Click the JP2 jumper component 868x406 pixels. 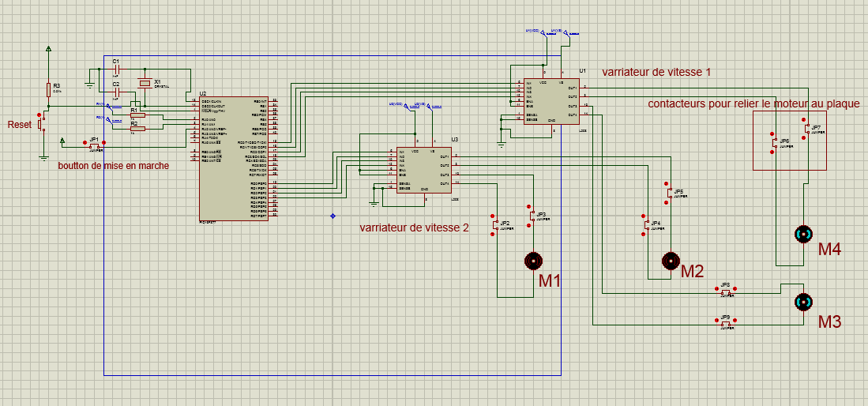click(496, 225)
